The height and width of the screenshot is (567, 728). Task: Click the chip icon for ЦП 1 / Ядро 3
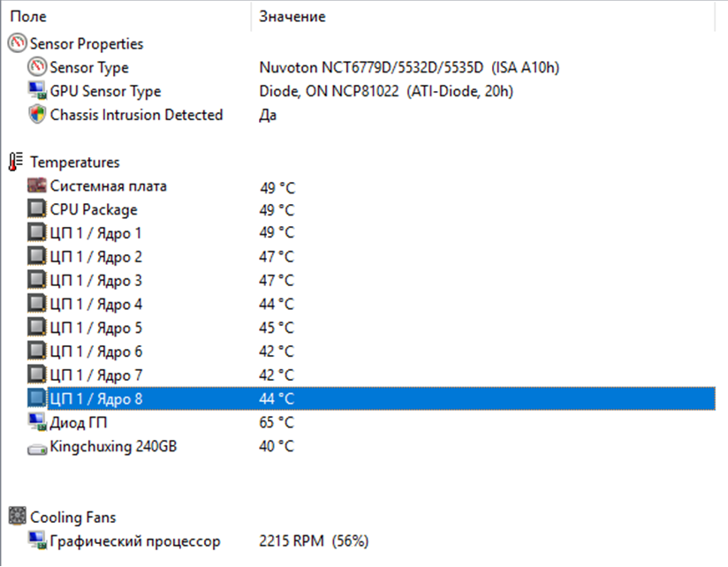click(37, 280)
